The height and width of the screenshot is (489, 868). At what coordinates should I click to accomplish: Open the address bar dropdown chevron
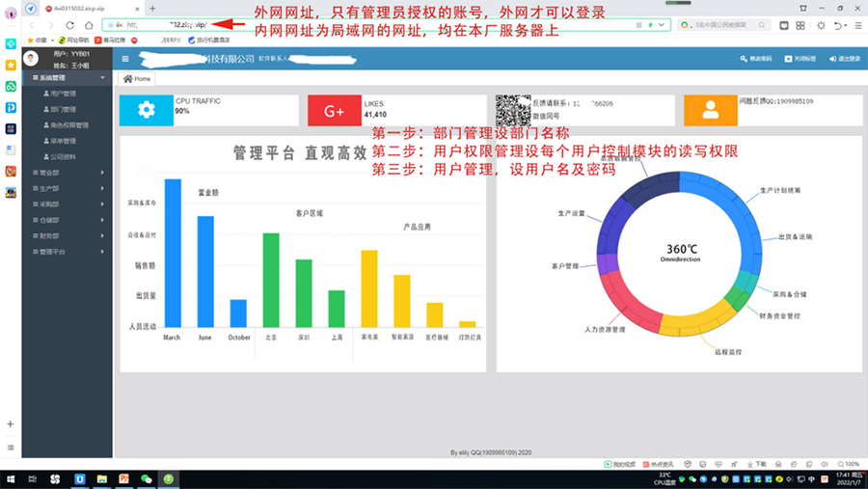click(x=662, y=25)
